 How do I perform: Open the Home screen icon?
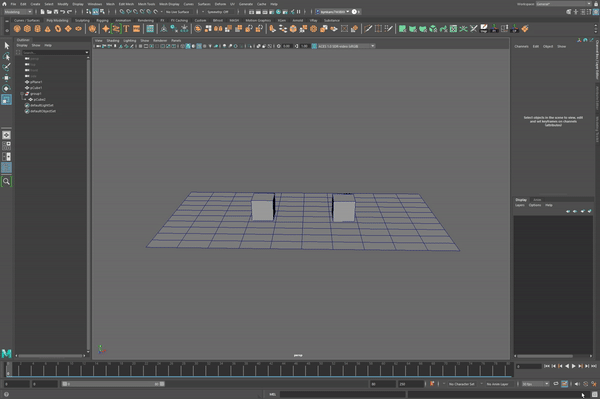click(x=4, y=4)
